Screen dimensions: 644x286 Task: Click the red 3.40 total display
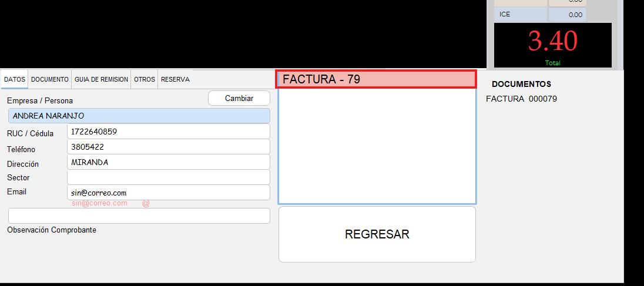pyautogui.click(x=552, y=41)
